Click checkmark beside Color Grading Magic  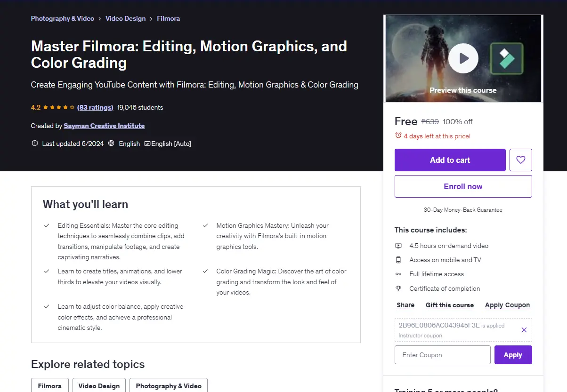coord(205,271)
